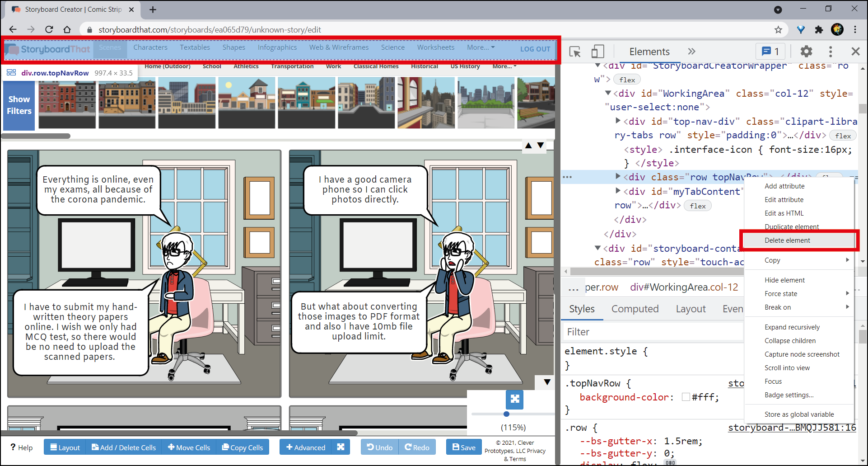This screenshot has height=466, width=868.
Task: Switch to the Computed styles tab
Action: tap(635, 309)
